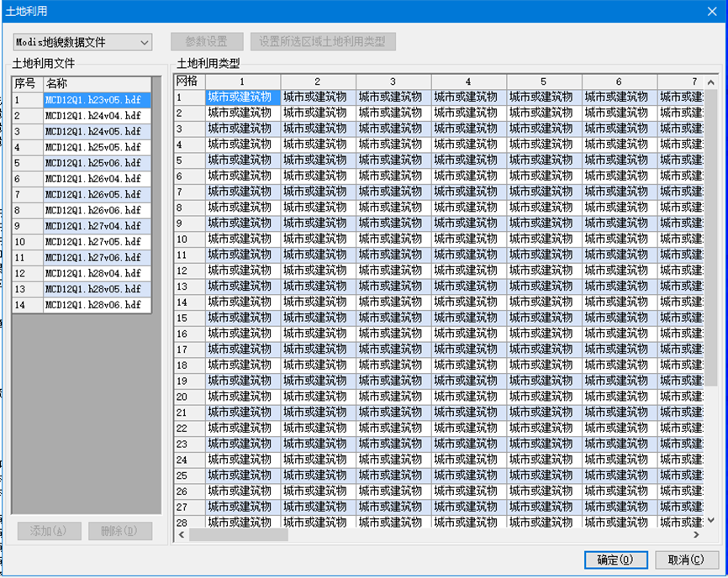
Task: Click the 取消(C) button
Action: [x=687, y=560]
